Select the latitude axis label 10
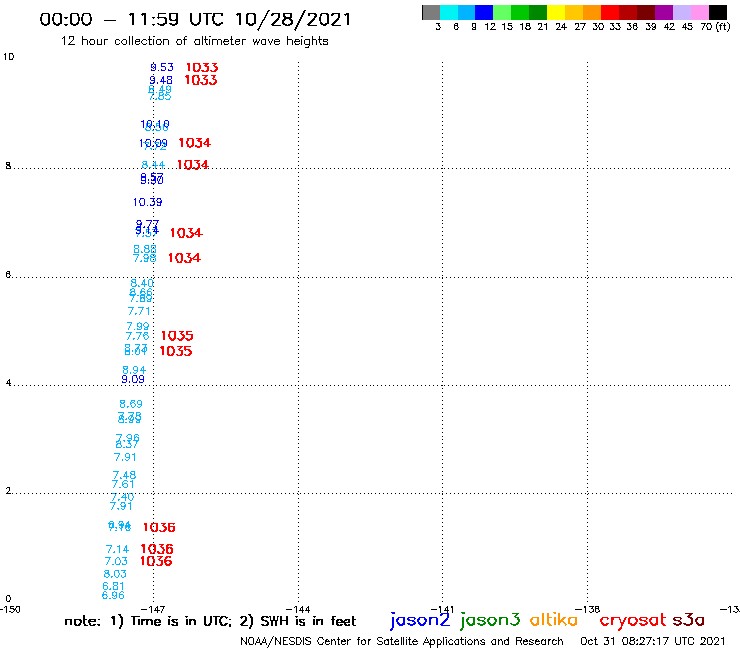Viewport: 740px width, 650px height. (x=8, y=57)
